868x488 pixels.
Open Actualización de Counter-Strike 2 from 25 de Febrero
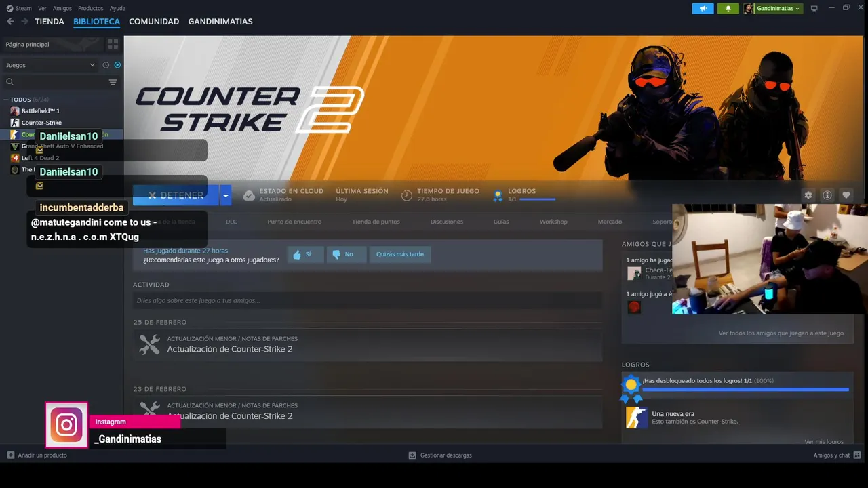(230, 349)
